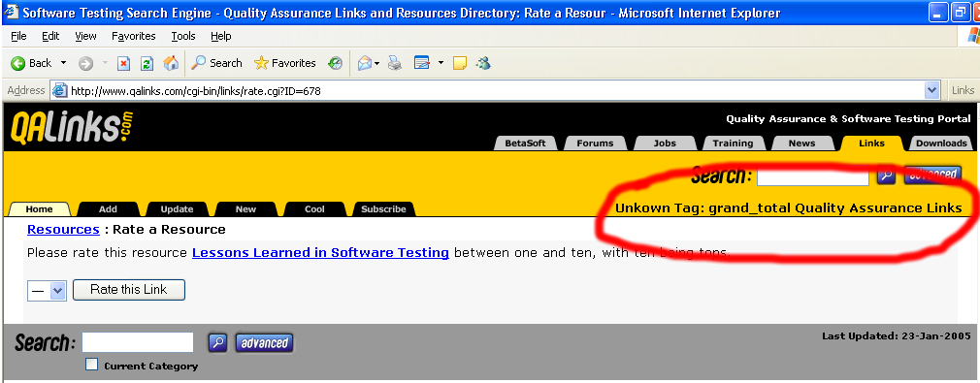Expand the Edit icon dropdown arrow
Image resolution: width=980 pixels, height=383 pixels.
441,63
